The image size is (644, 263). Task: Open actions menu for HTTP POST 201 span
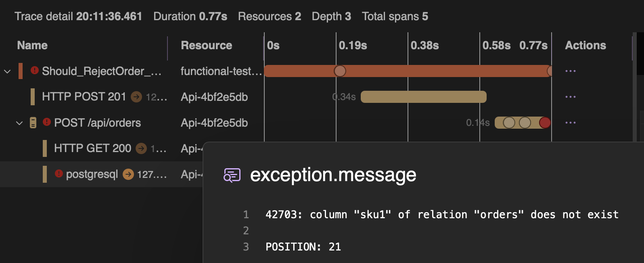pyautogui.click(x=570, y=97)
